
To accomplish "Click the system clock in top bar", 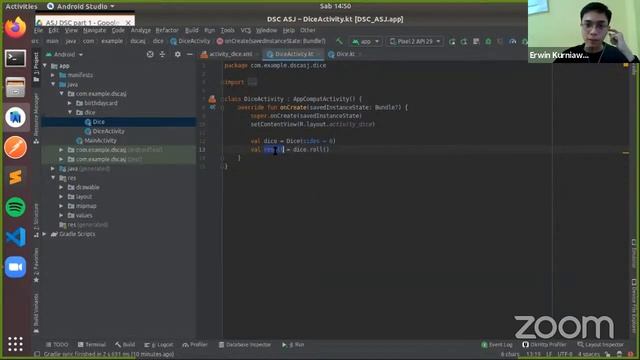I will click(335, 6).
